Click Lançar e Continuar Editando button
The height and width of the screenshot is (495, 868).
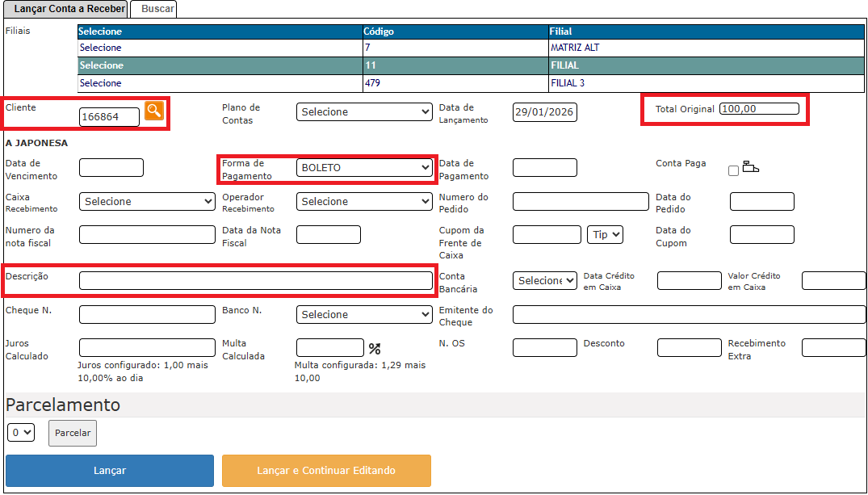(x=326, y=471)
